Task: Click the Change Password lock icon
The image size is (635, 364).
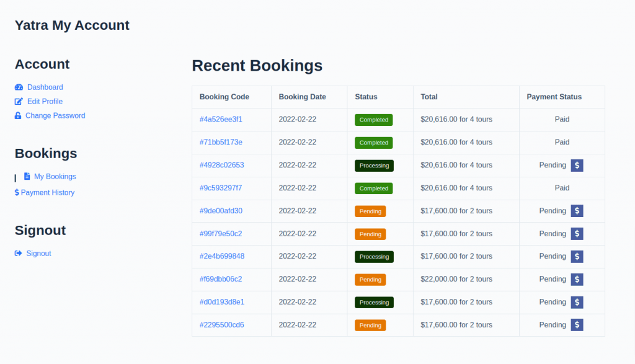Action: click(x=17, y=115)
